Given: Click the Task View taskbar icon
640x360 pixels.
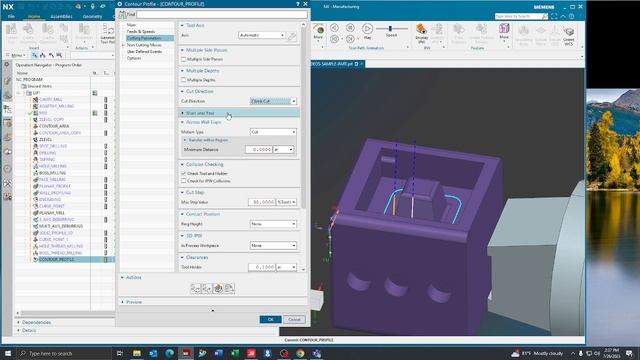Looking at the screenshot, I should [120, 353].
